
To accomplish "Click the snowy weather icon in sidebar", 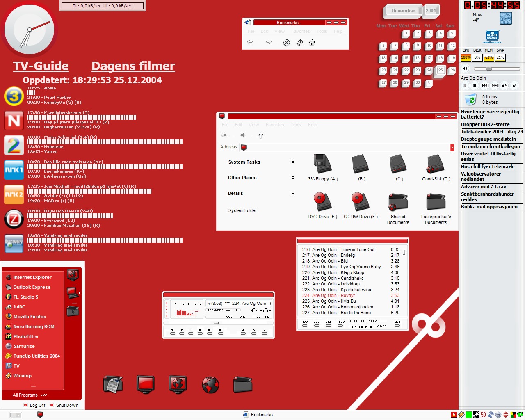I will (x=506, y=18).
